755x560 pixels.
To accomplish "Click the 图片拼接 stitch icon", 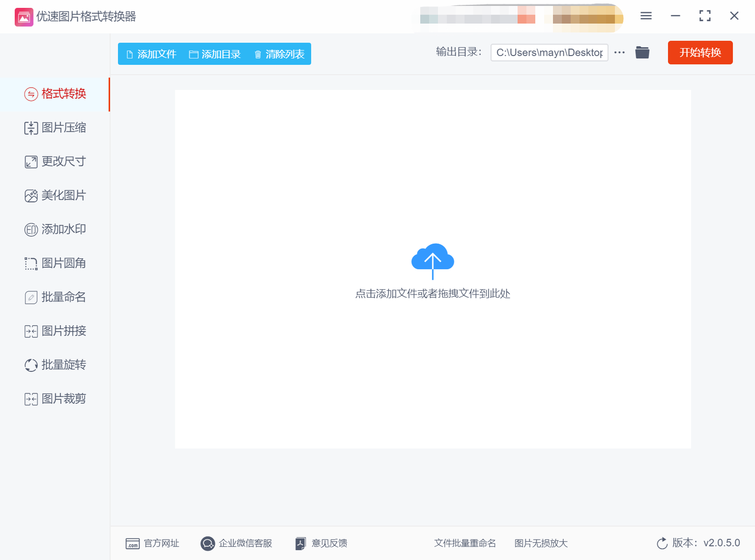I will [31, 331].
